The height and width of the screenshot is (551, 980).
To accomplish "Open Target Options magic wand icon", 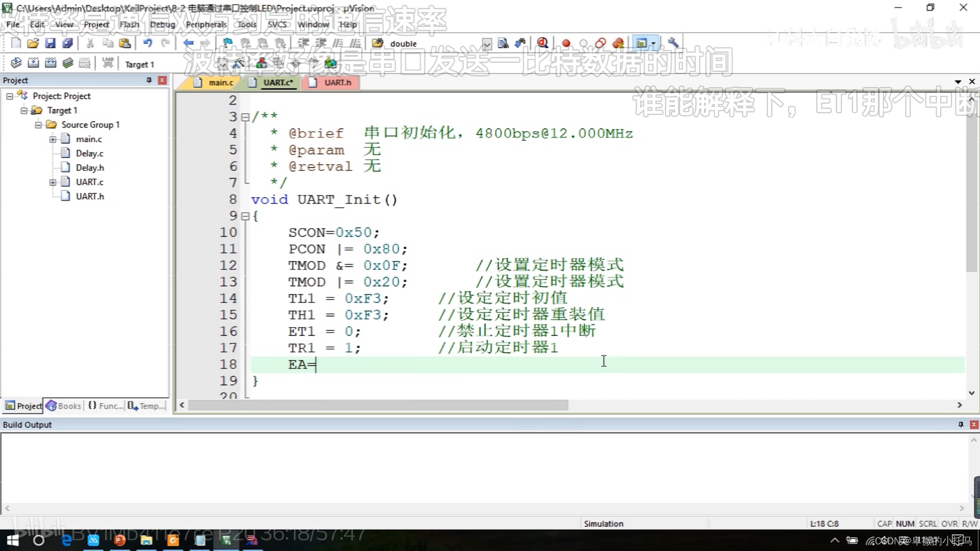I will pos(238,63).
